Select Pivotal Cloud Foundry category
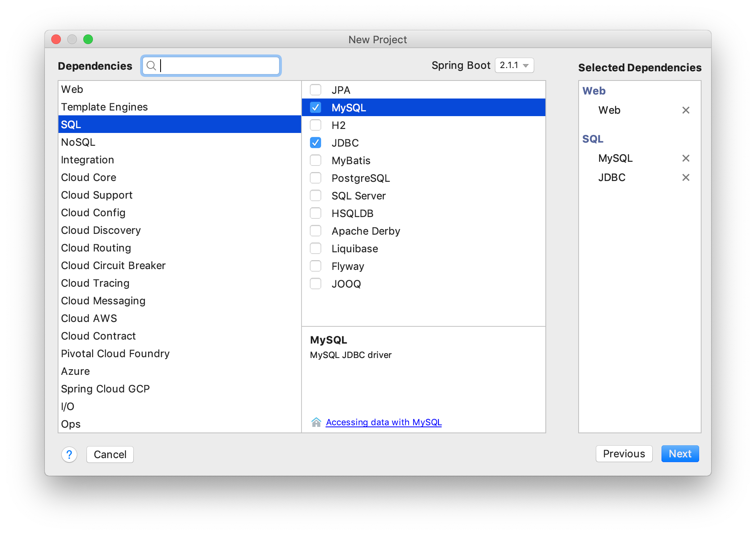The width and height of the screenshot is (756, 535). 179,354
